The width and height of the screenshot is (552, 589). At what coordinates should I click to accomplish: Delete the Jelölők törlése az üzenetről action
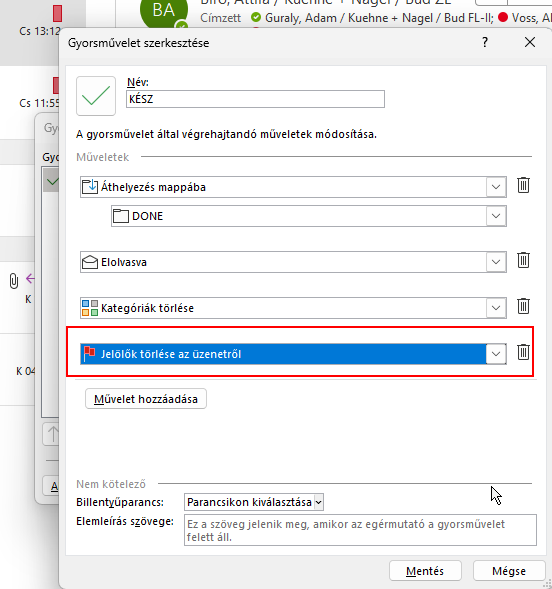(523, 352)
